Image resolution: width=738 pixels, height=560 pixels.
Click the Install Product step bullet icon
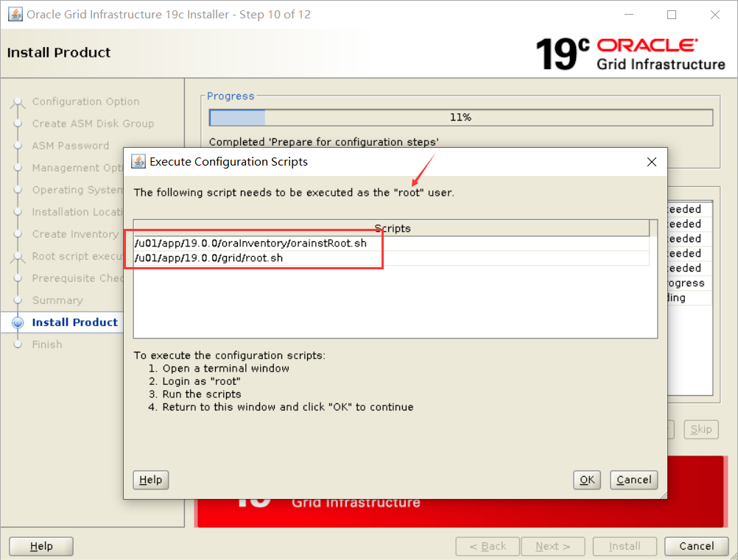(x=18, y=322)
